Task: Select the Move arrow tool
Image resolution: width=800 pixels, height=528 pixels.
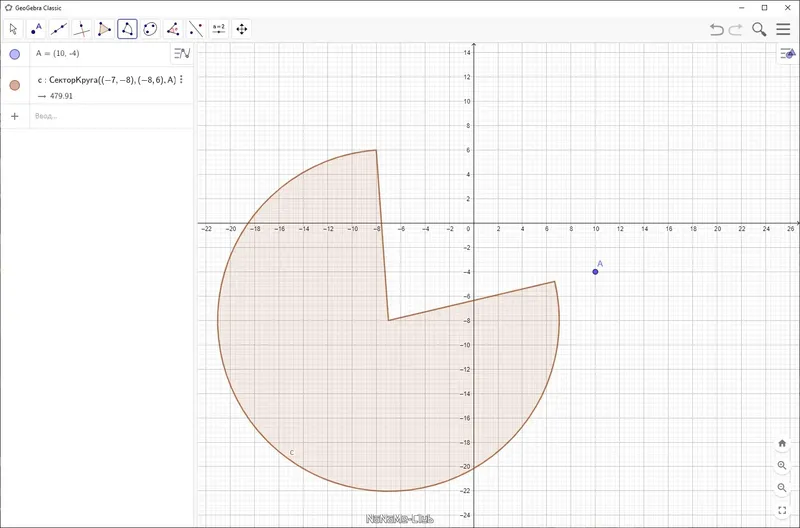Action: click(x=13, y=29)
